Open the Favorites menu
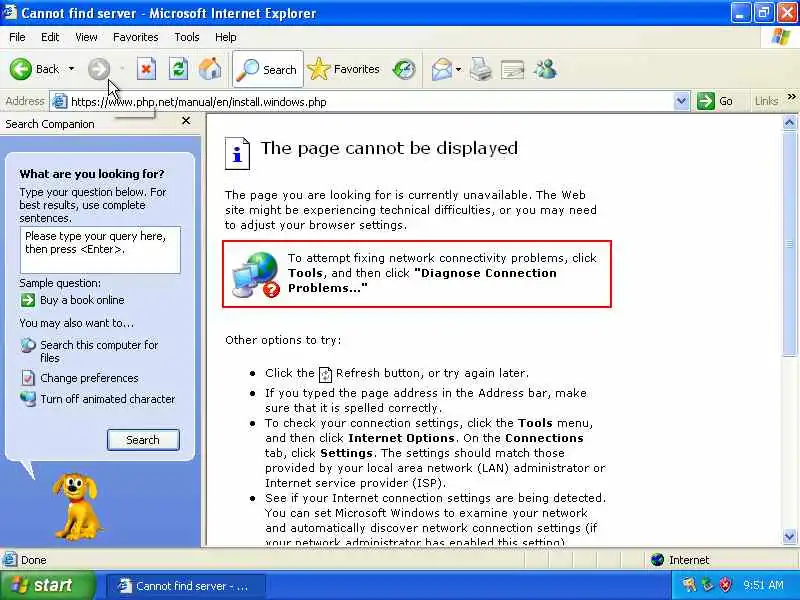Screen dimensions: 800x600 click(136, 37)
